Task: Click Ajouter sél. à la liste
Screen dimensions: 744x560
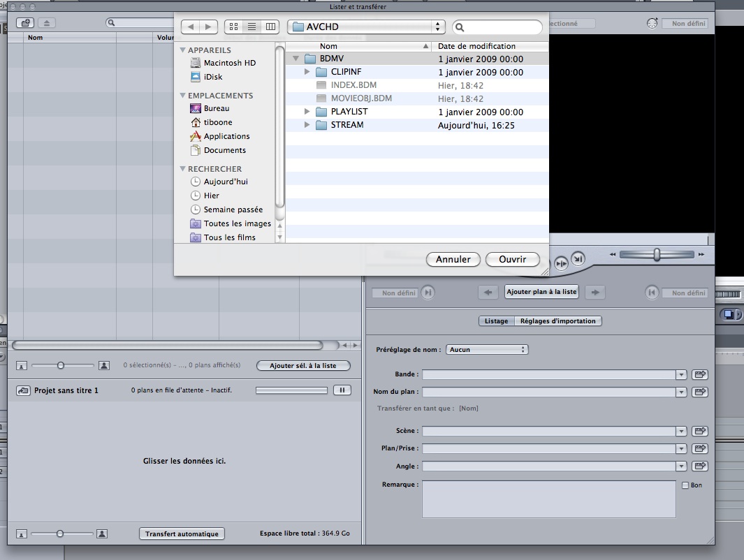Action: coord(303,366)
